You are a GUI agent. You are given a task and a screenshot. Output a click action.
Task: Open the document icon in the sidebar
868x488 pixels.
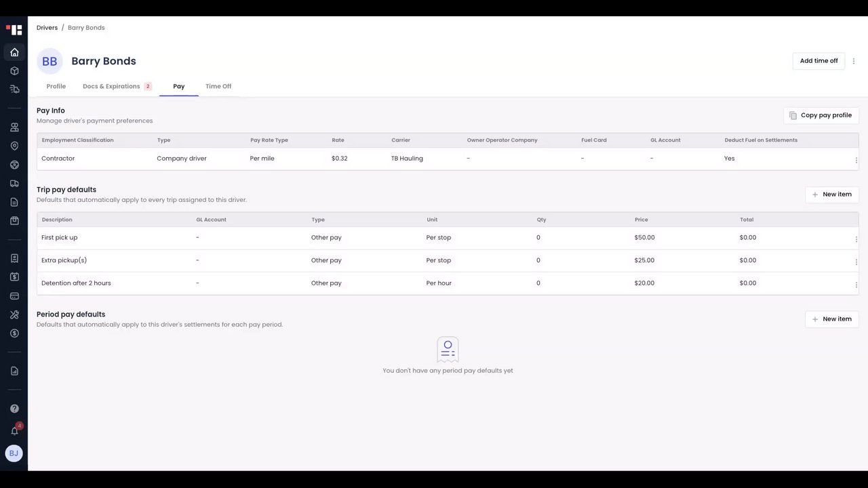(x=14, y=202)
